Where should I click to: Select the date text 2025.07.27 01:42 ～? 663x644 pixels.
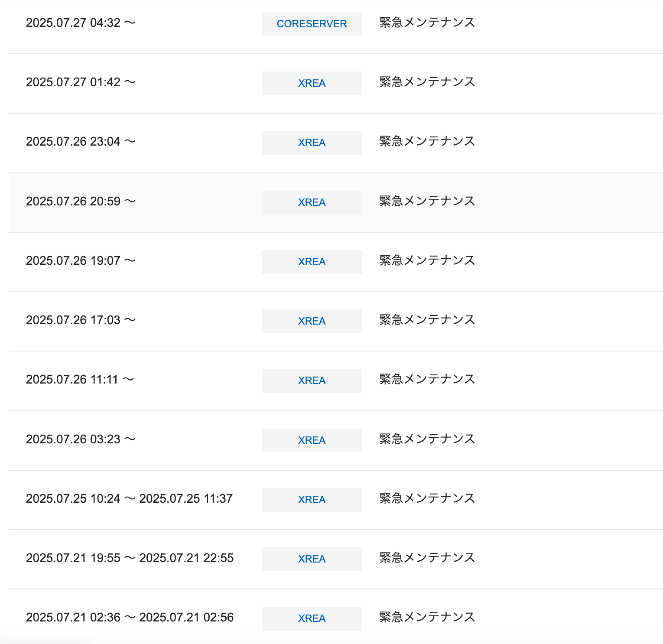coord(81,82)
